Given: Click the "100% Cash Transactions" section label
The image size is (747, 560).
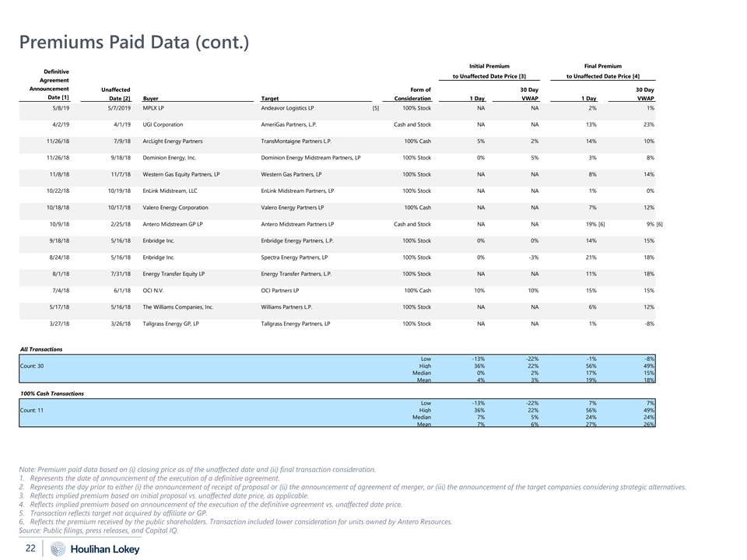Looking at the screenshot, I should [x=51, y=394].
